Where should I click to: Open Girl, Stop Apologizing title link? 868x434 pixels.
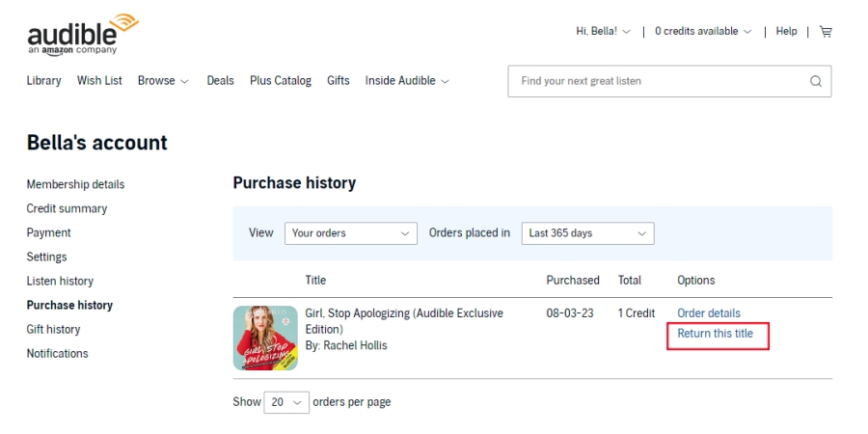click(404, 321)
